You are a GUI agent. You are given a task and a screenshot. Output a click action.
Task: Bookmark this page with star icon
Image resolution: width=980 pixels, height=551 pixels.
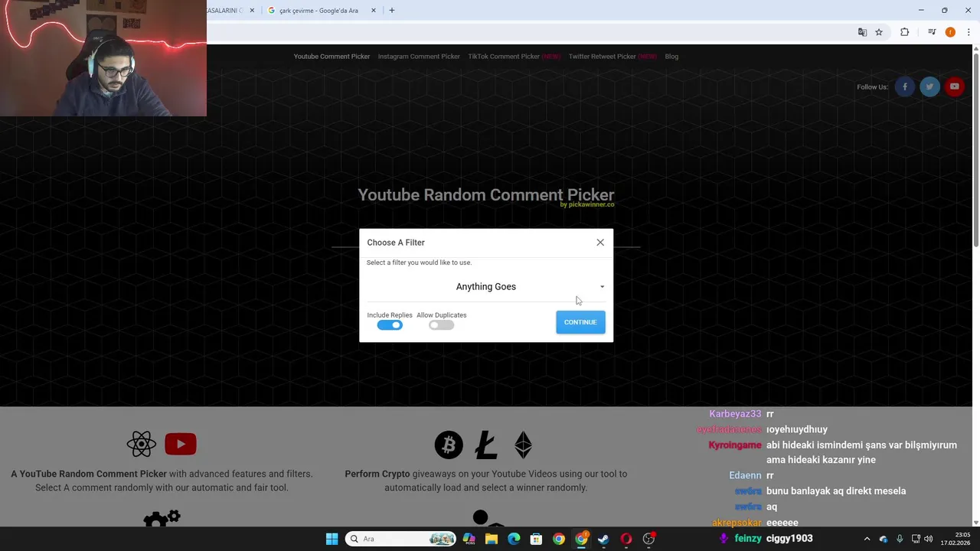(x=879, y=32)
